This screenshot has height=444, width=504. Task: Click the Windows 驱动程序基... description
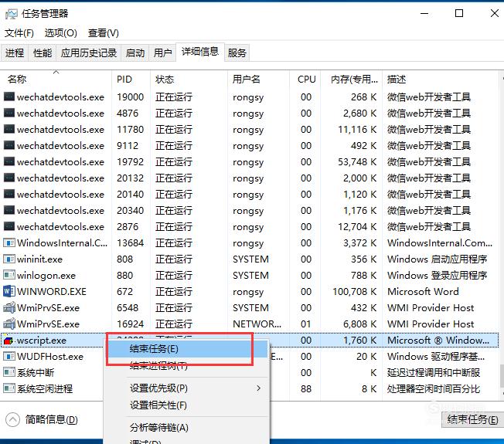[x=436, y=356]
